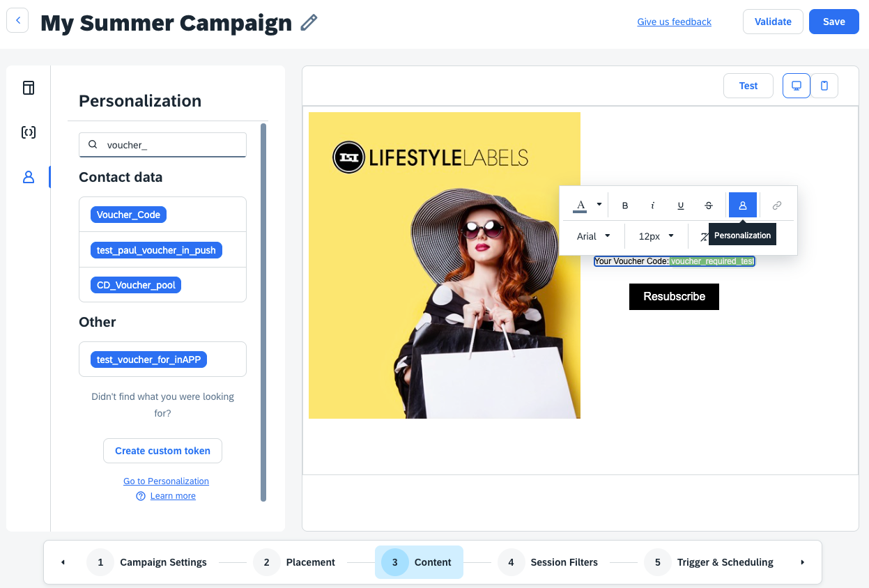Click the Test button

pyautogui.click(x=748, y=86)
